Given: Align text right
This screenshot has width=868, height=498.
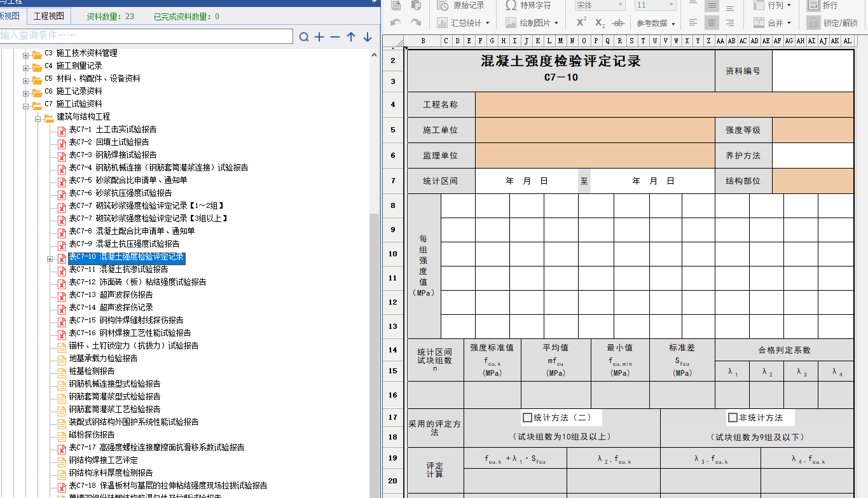Looking at the screenshot, I should point(730,23).
